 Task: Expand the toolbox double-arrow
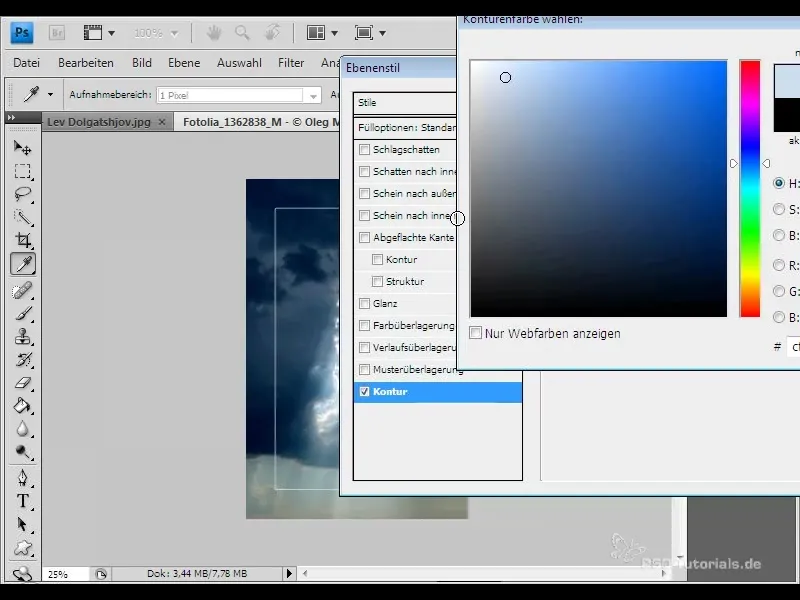pos(11,117)
